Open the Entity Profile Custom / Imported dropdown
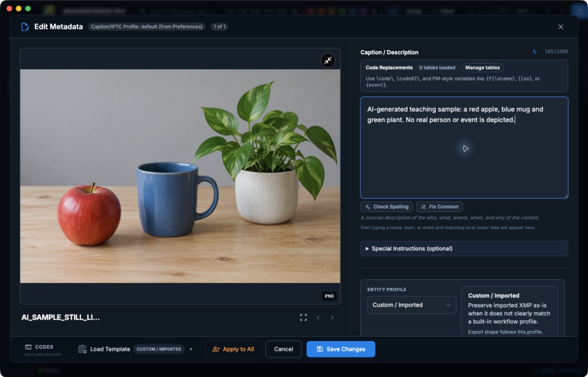This screenshot has height=377, width=588. pyautogui.click(x=411, y=305)
